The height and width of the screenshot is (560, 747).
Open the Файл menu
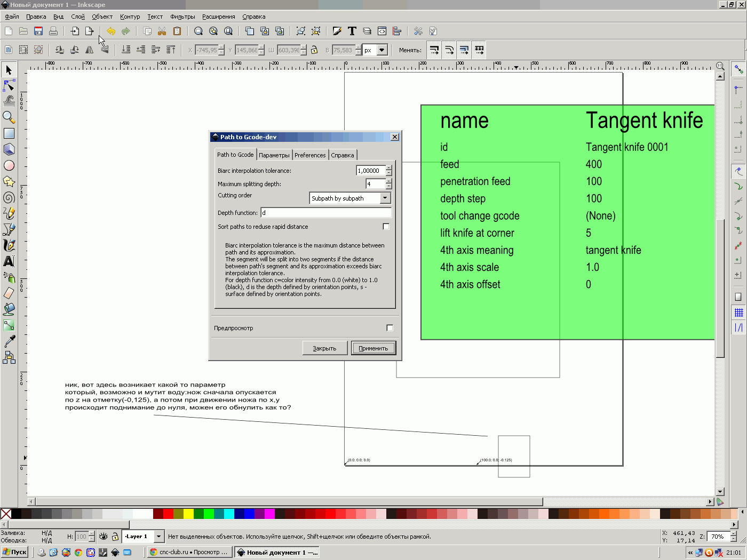[x=12, y=17]
